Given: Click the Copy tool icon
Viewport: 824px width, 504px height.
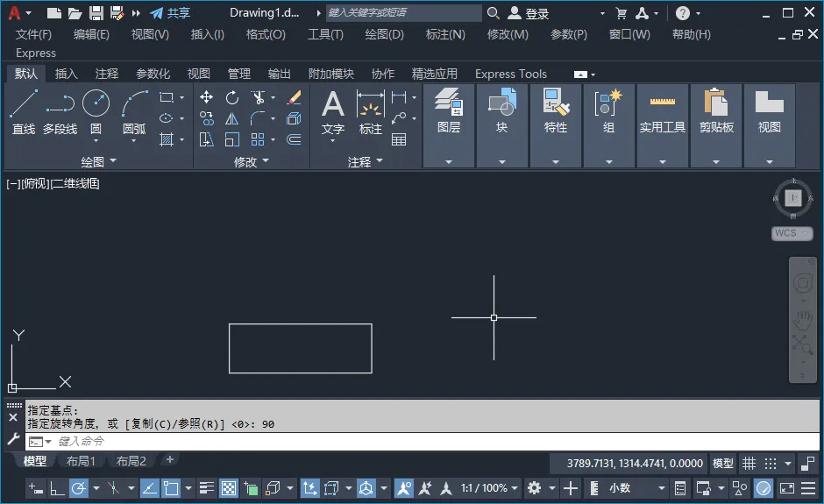Looking at the screenshot, I should [207, 119].
